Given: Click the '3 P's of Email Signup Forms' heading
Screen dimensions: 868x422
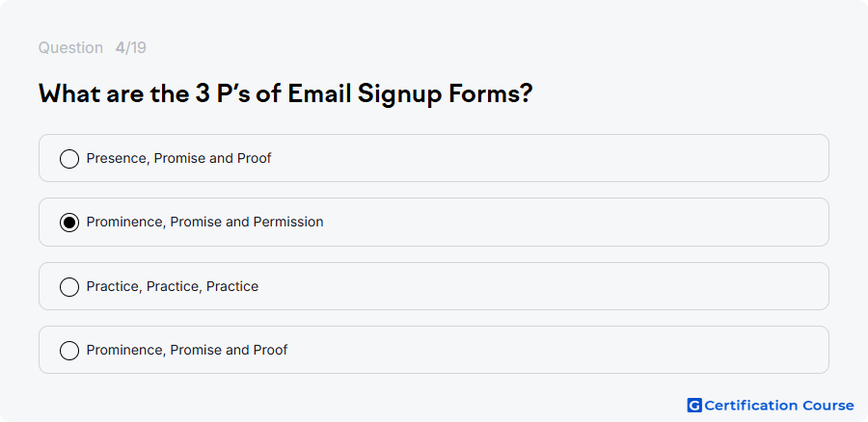Looking at the screenshot, I should pyautogui.click(x=285, y=93).
